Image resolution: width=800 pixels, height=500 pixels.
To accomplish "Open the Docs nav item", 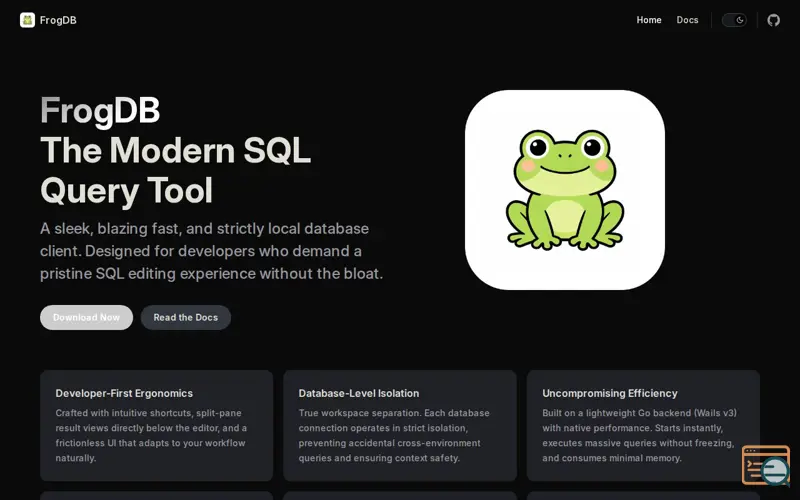I will (687, 20).
